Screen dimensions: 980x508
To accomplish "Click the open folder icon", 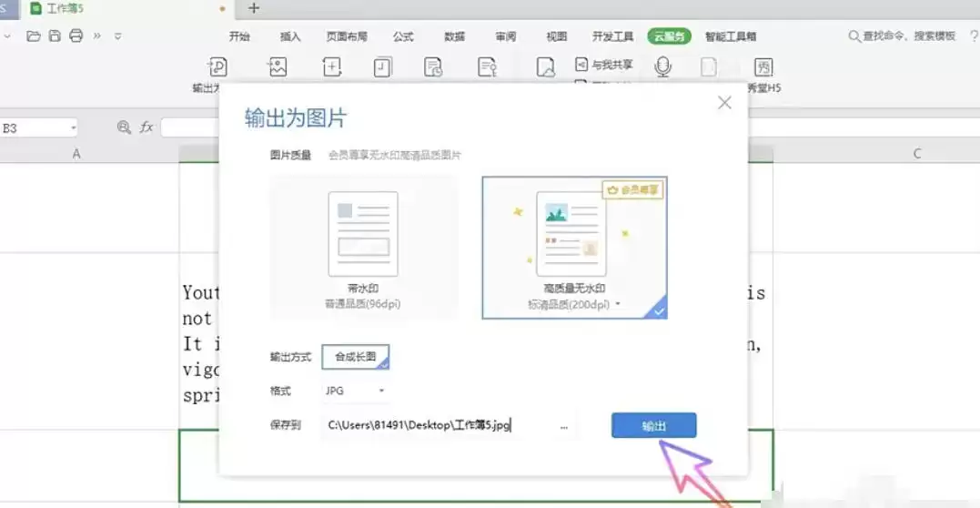I will click(x=34, y=36).
